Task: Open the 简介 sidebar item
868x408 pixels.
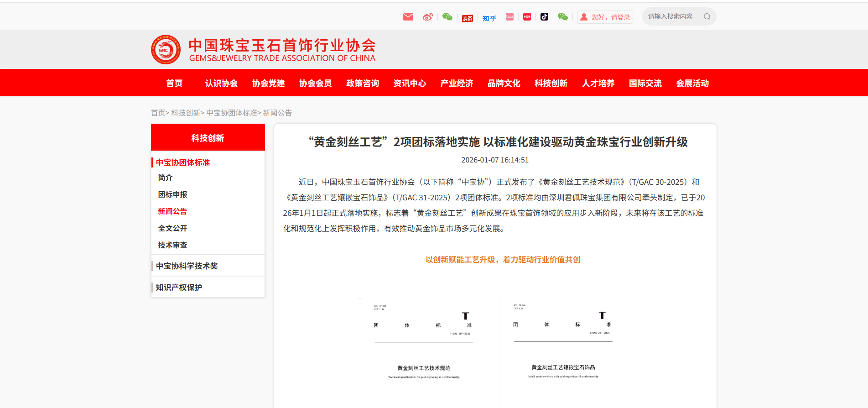Action: click(x=165, y=178)
